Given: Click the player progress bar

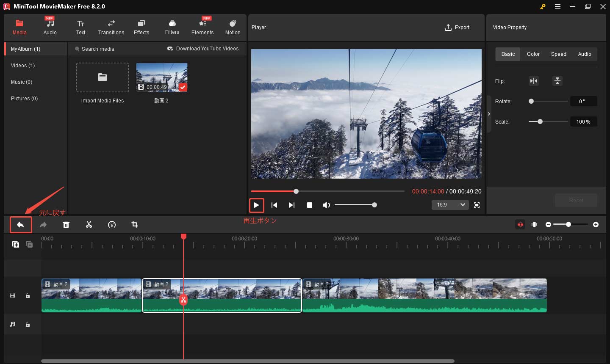Looking at the screenshot, I should pyautogui.click(x=327, y=191).
